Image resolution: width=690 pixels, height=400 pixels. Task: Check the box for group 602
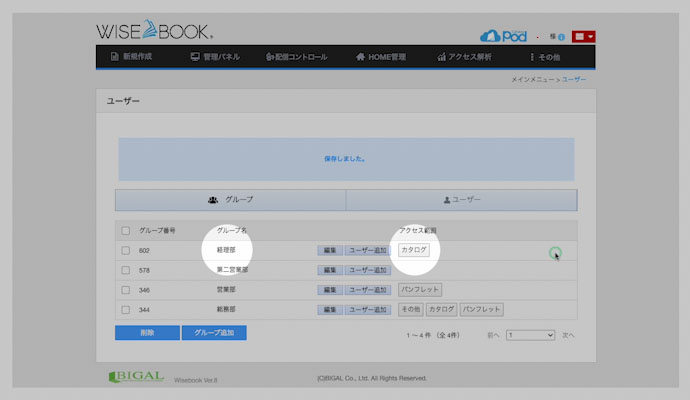125,250
